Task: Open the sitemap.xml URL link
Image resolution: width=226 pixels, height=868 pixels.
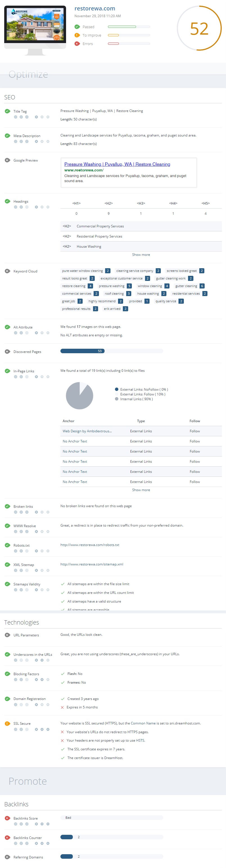Action: pos(92,564)
